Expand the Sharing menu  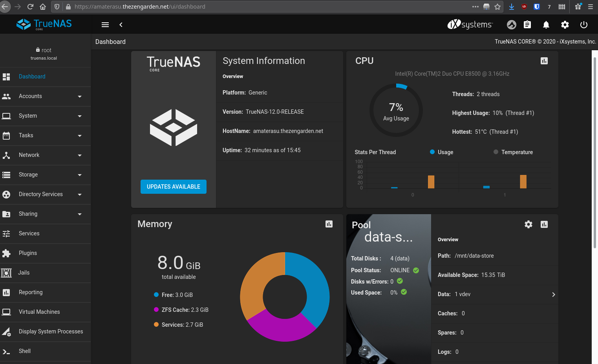[46, 214]
